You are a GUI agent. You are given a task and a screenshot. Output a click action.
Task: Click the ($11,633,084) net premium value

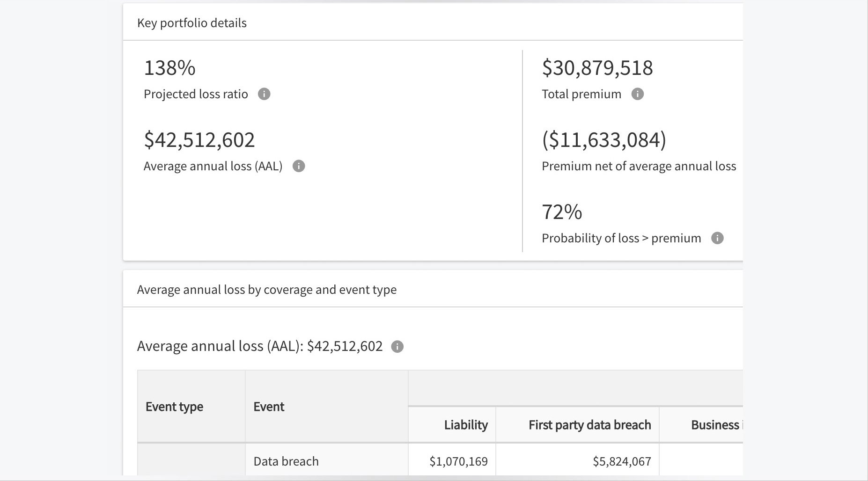point(604,140)
